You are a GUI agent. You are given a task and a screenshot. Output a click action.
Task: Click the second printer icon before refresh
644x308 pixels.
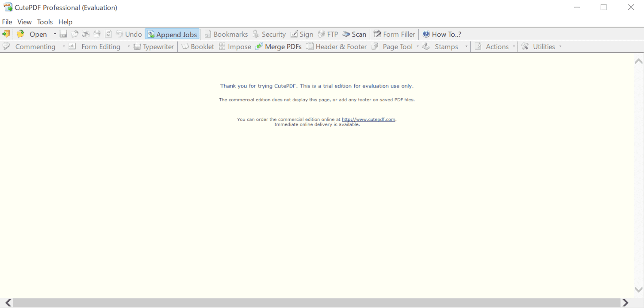(97, 34)
